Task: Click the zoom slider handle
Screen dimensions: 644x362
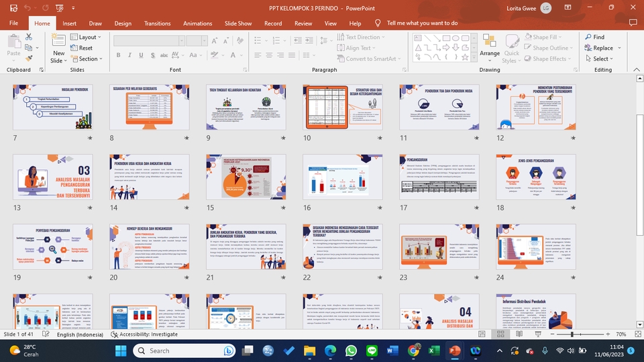Action: pos(572,334)
